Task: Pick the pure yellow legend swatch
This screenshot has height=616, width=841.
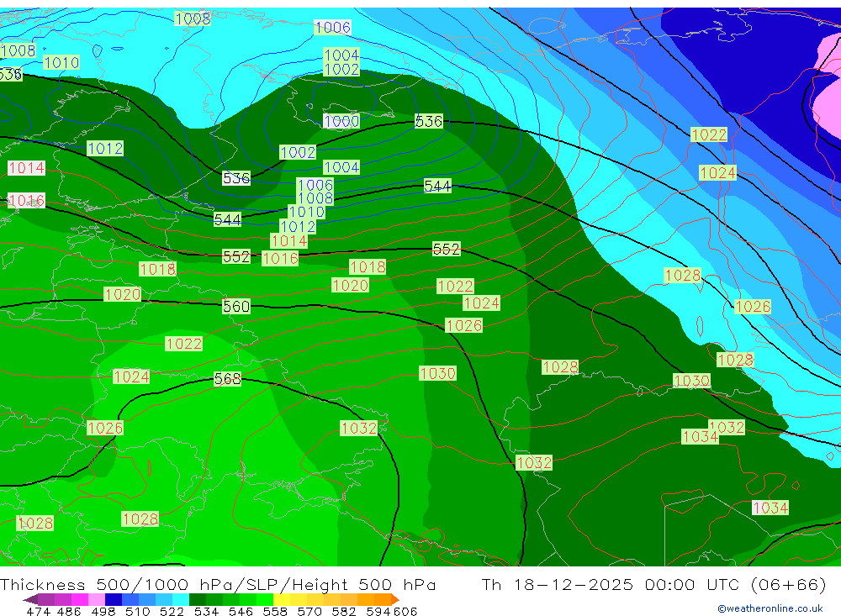Action: (x=282, y=599)
